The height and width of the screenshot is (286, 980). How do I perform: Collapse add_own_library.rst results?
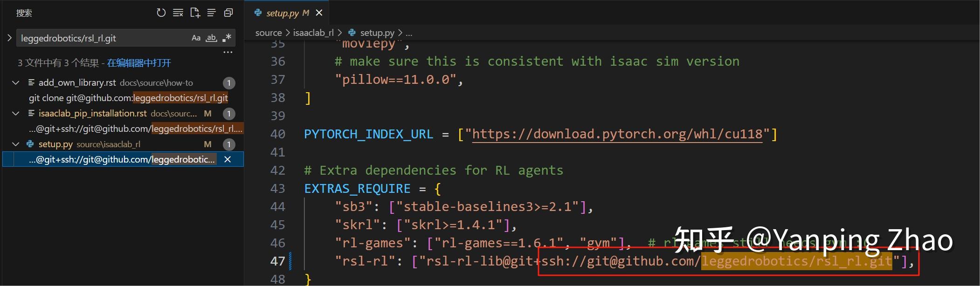pyautogui.click(x=15, y=82)
